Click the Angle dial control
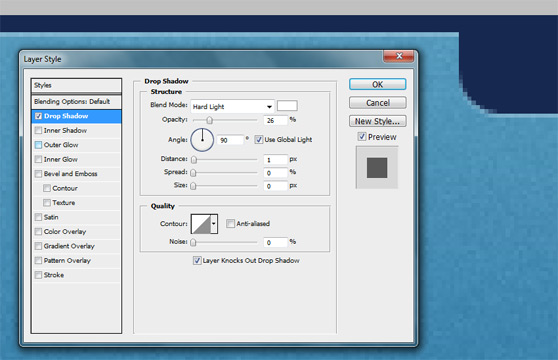This screenshot has height=360, width=558. (202, 140)
